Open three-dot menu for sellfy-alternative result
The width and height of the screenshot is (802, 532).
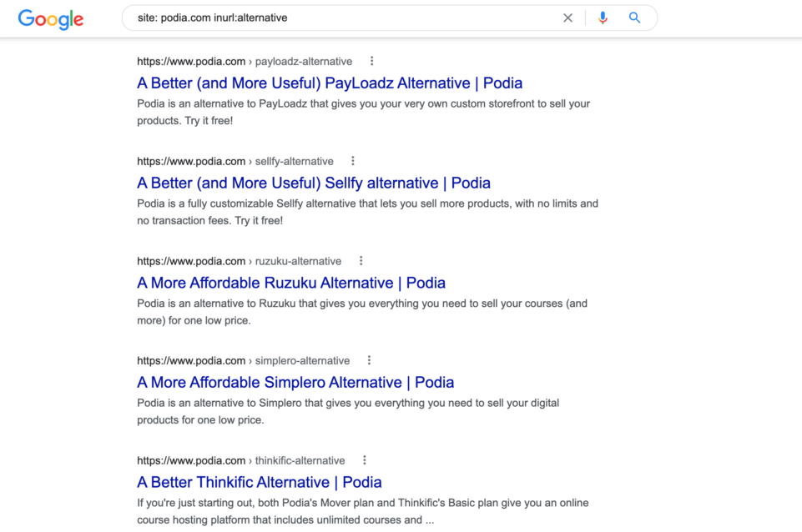(x=353, y=161)
